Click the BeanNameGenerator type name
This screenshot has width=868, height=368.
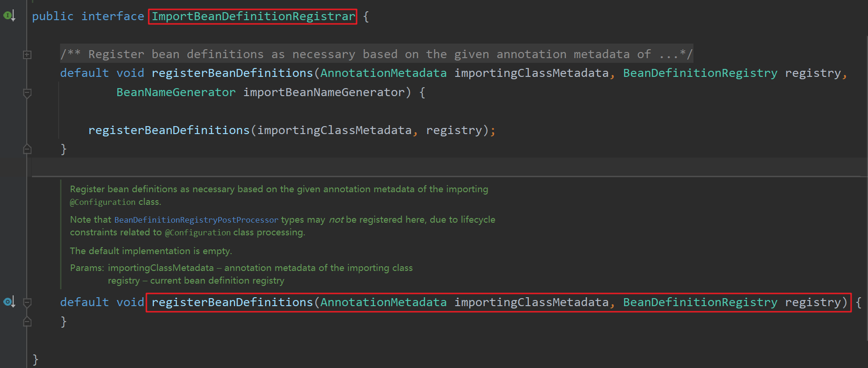176,92
